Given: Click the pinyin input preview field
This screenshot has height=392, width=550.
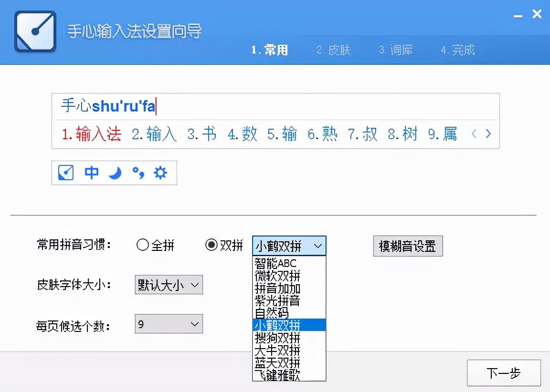Looking at the screenshot, I should [x=191, y=106].
